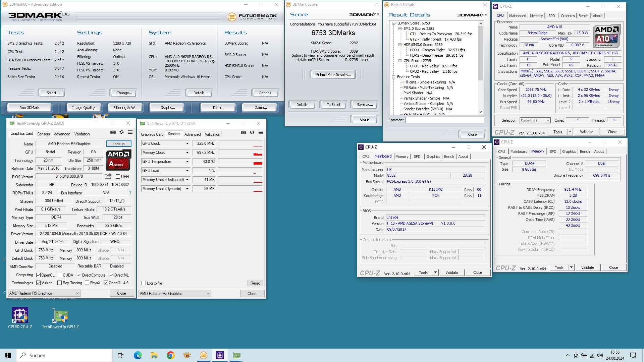This screenshot has width=644, height=362.
Task: Toggle the Ray Tracing checkbox
Action: [59, 283]
